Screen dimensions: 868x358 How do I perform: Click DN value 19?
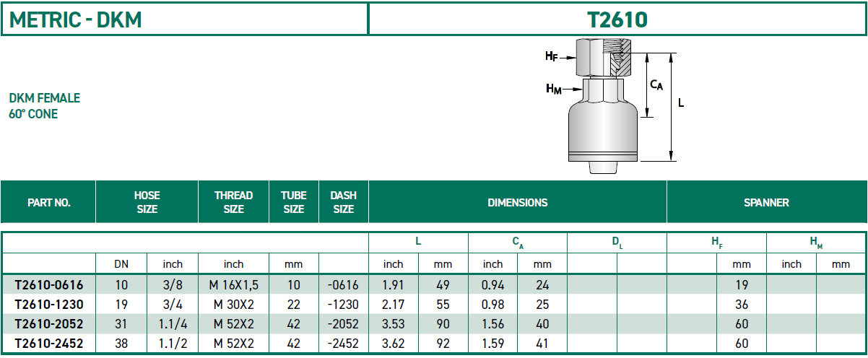[x=121, y=305]
